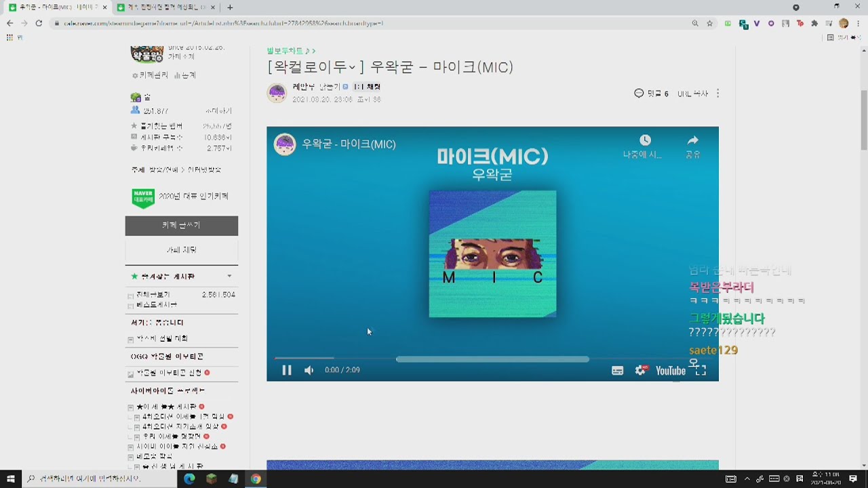Open the Chrome three-dot menu

tap(859, 24)
